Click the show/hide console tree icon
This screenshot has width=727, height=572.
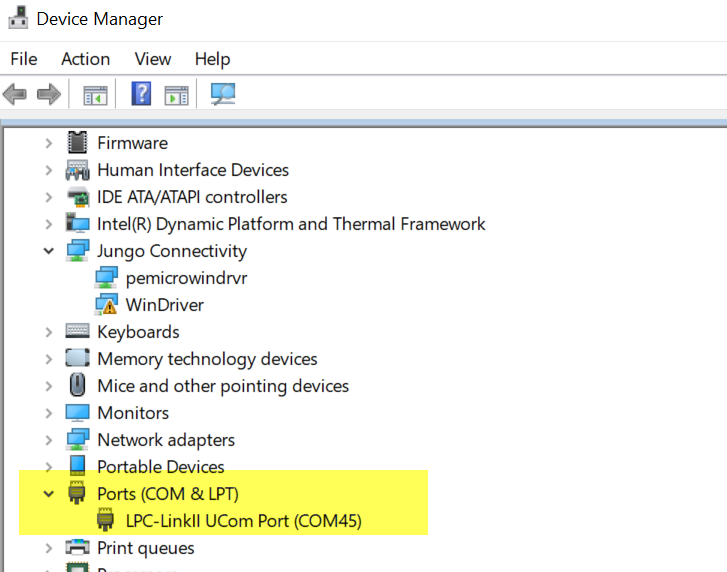(x=95, y=95)
